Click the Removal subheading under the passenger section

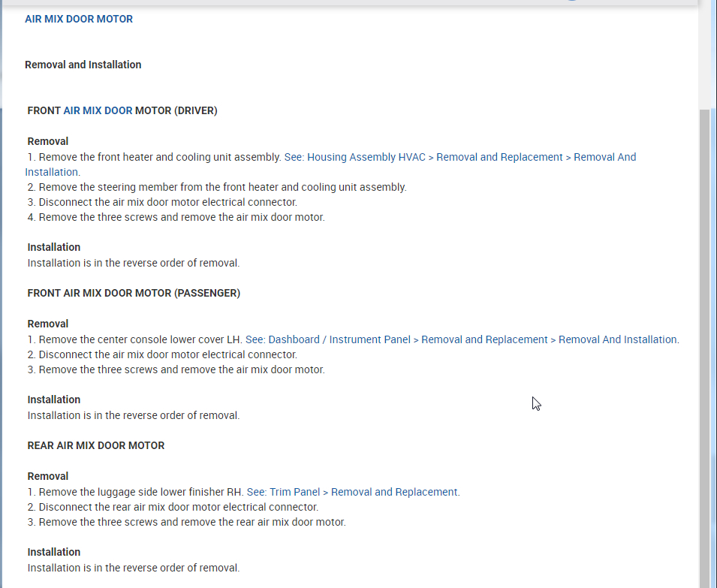point(48,324)
